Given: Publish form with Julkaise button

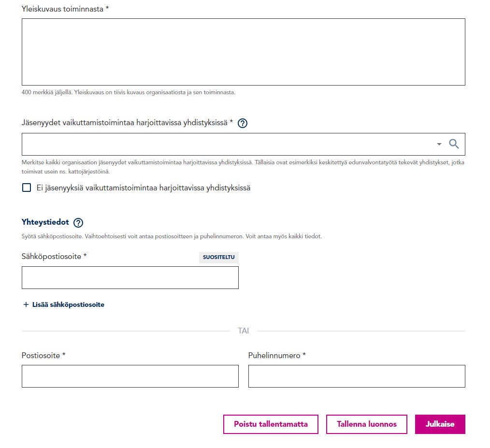Looking at the screenshot, I should point(440,424).
